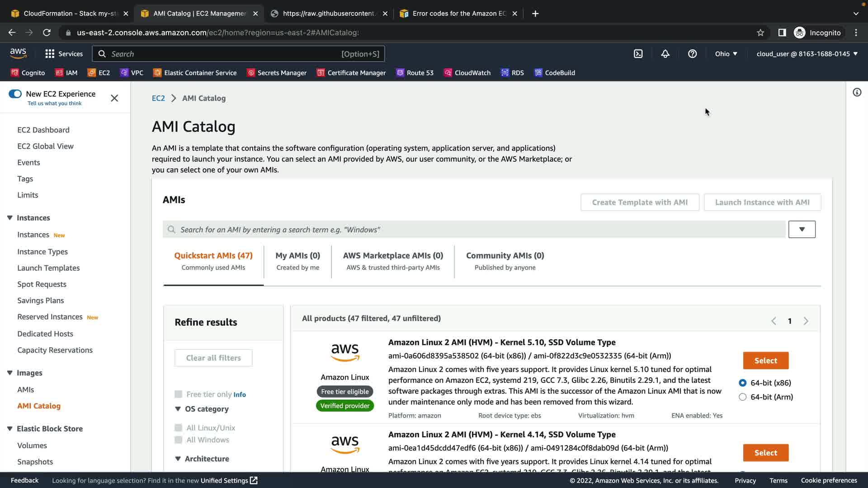Bookmark this page with star icon
This screenshot has width=868, height=488.
coord(760,33)
